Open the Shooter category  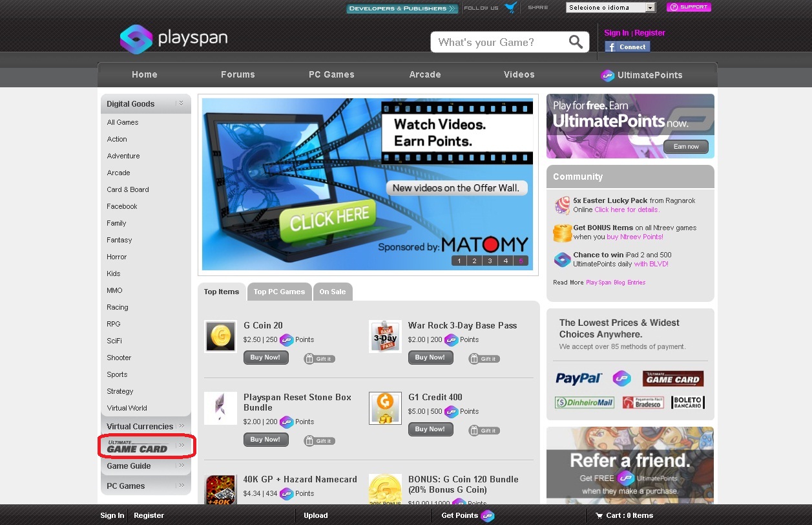[x=119, y=358]
